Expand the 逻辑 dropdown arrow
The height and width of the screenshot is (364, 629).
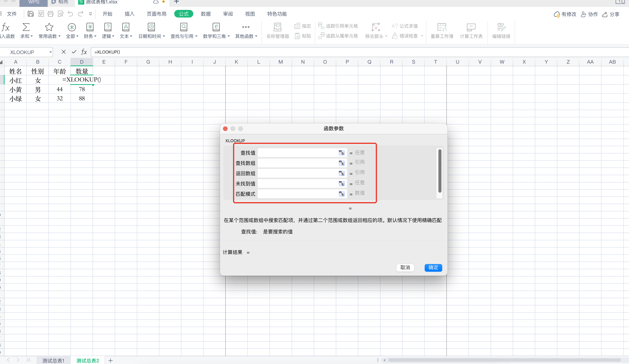click(113, 36)
